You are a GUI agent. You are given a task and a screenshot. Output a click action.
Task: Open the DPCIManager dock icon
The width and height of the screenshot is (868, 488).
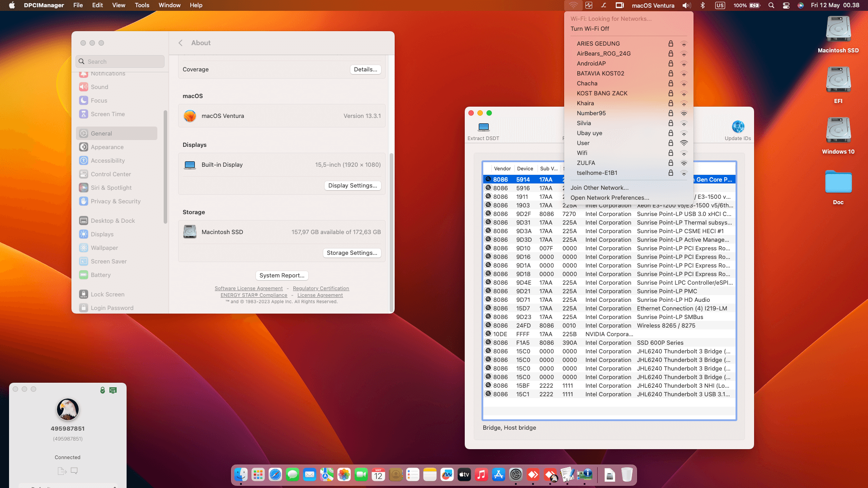(x=585, y=475)
